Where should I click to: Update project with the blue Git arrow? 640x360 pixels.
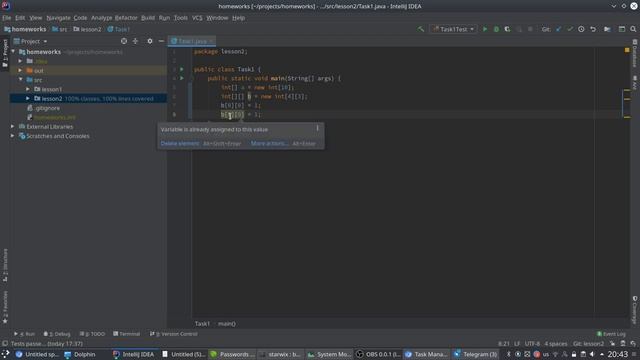[558, 29]
